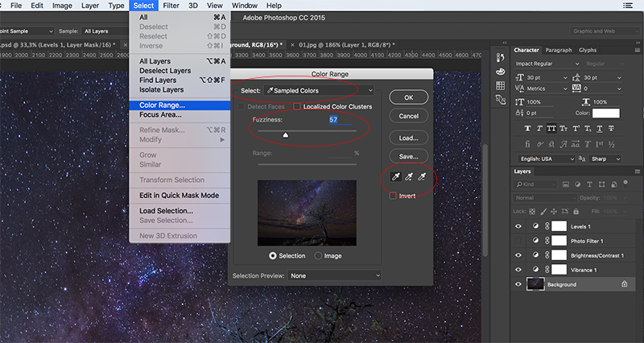Toggle the layer filtering switch

pos(625,183)
